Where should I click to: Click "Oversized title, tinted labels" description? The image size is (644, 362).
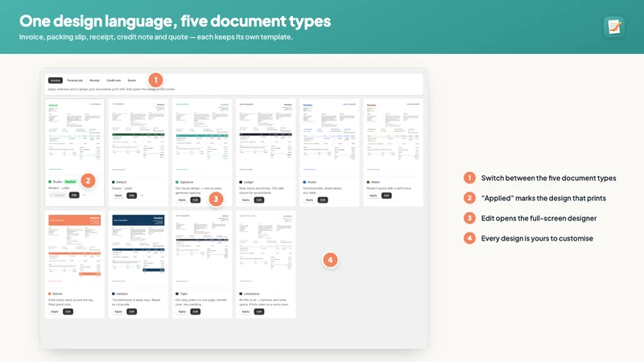323,191
